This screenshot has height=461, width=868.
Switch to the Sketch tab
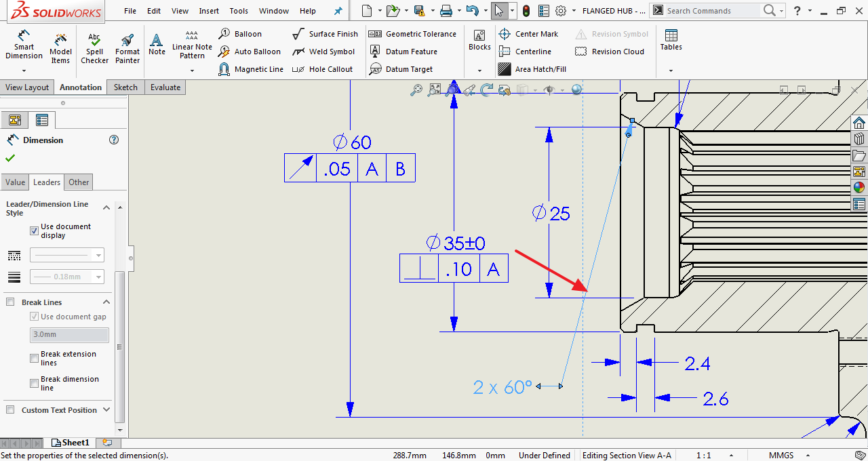click(125, 87)
